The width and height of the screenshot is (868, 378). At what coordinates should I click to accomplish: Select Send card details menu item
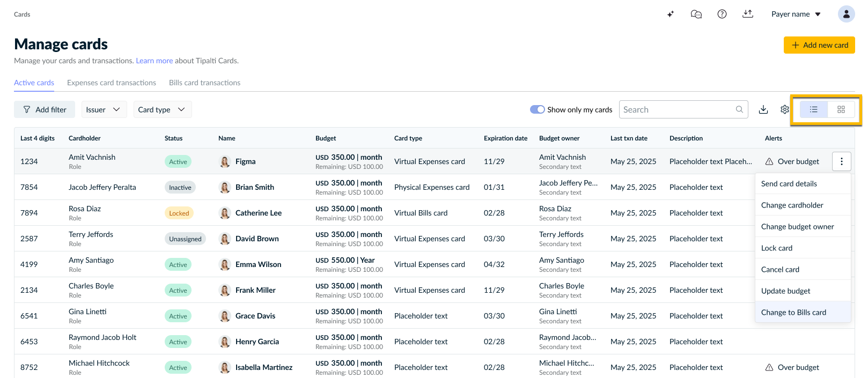tap(803, 183)
